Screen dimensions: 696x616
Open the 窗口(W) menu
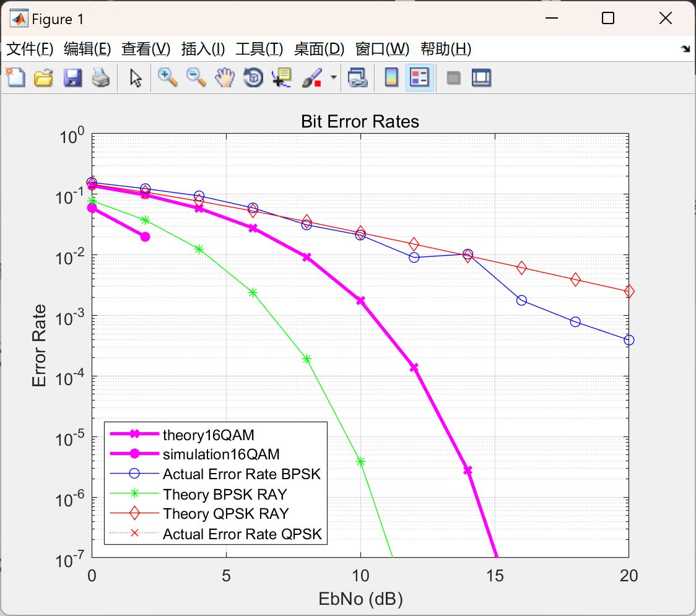[382, 49]
